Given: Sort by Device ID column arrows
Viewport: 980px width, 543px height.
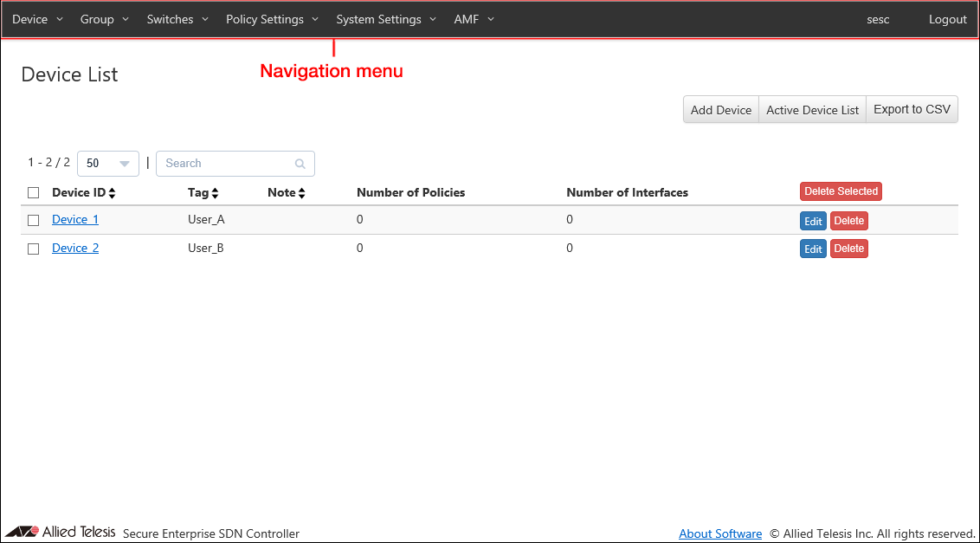Looking at the screenshot, I should [112, 193].
